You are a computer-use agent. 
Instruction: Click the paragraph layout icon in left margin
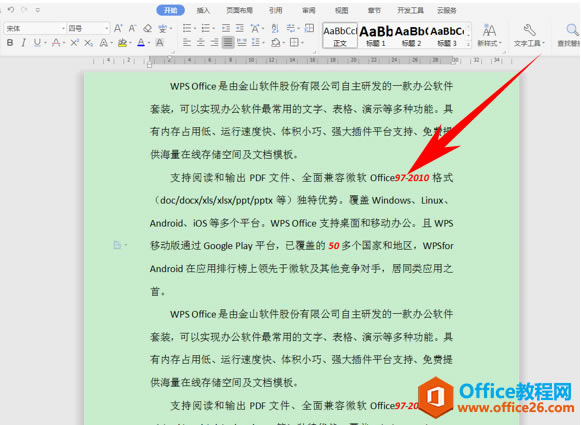point(117,245)
